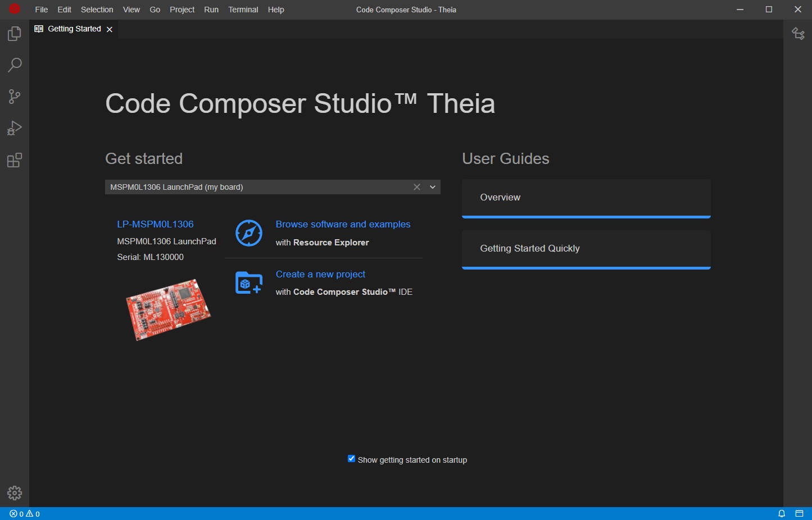Open the Extensions view icon
Viewport: 812px width, 520px height.
click(x=15, y=161)
